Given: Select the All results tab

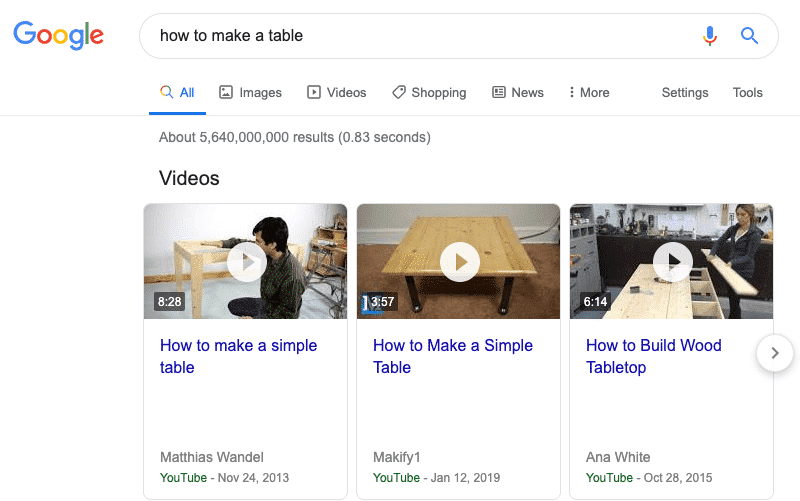Looking at the screenshot, I should 177,92.
